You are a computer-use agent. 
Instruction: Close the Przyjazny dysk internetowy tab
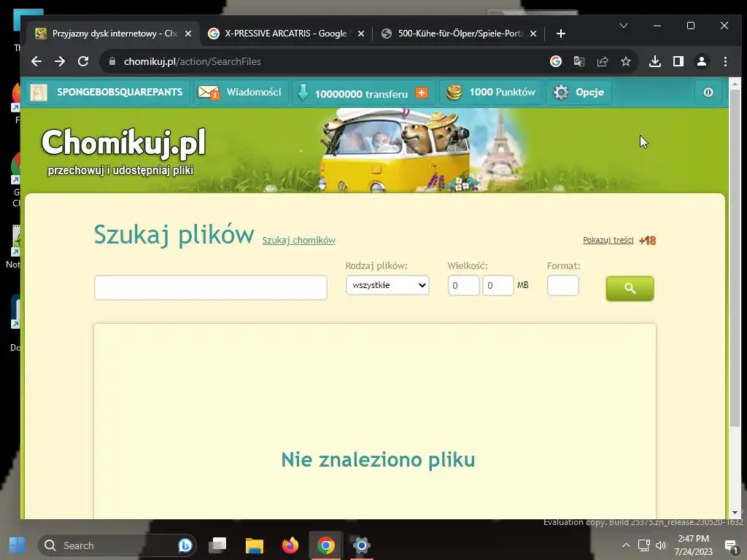point(188,34)
